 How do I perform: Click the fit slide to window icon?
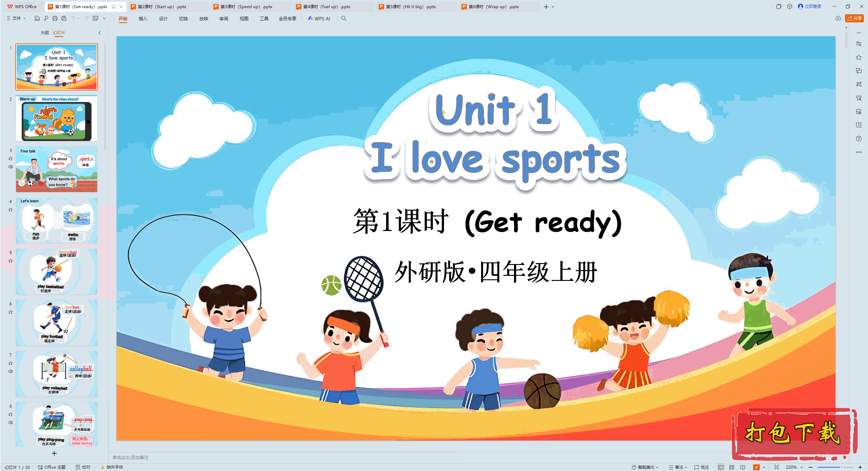[777, 467]
